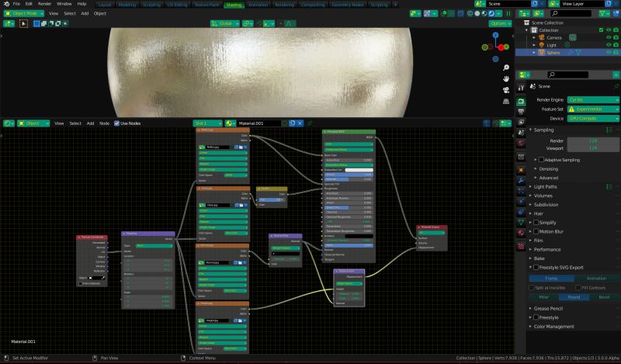
Task: Select the Sphere object in outliner
Action: 553,53
